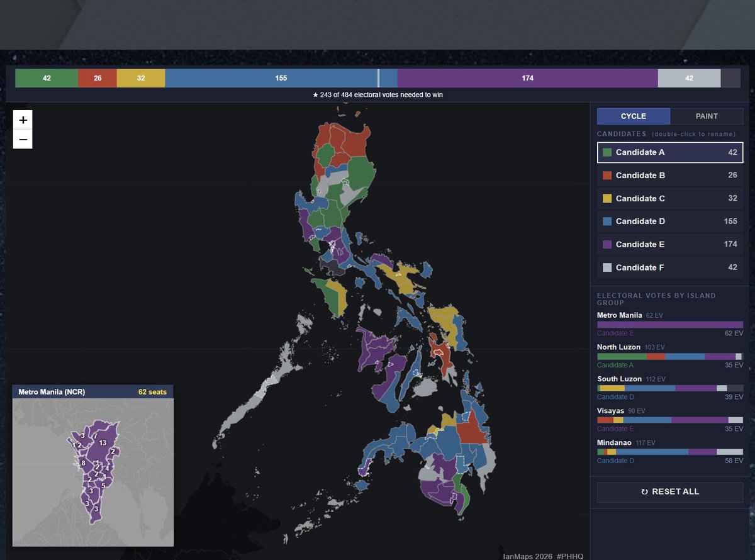The width and height of the screenshot is (755, 560).
Task: Switch to CYCLE mode tab
Action: point(634,116)
